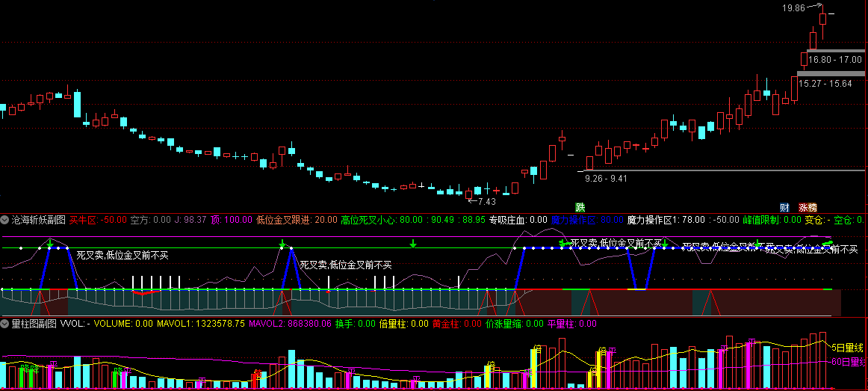Select the 19.86 high price label

793,7
